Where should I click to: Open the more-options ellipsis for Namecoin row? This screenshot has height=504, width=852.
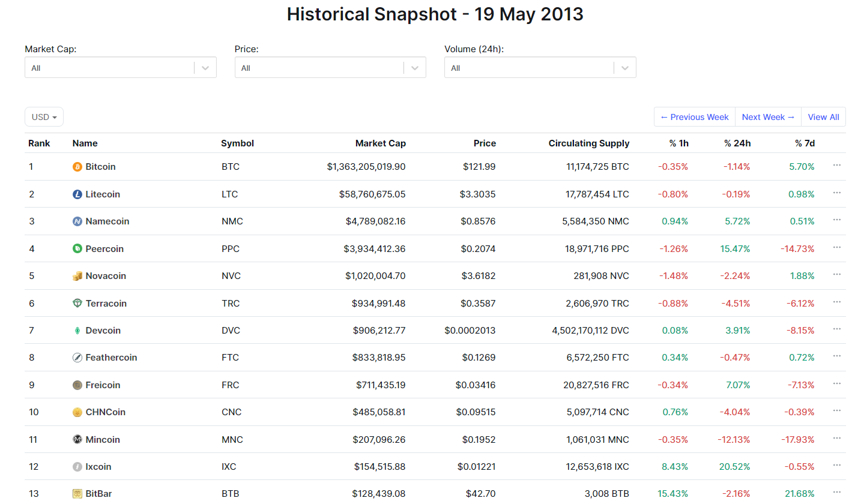point(837,220)
